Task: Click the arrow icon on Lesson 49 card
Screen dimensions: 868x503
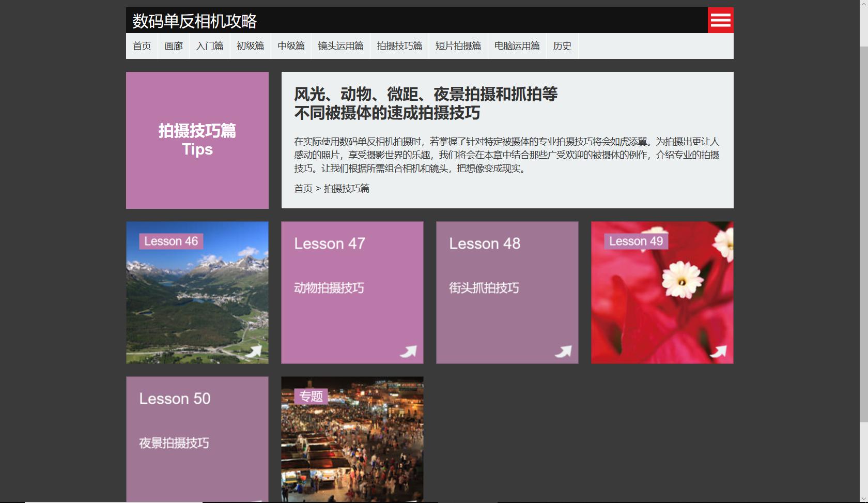Action: pos(719,350)
